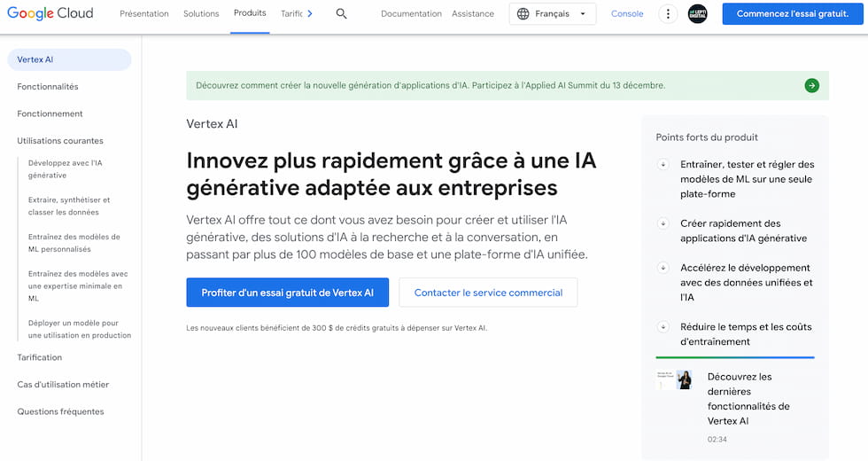868x461 pixels.
Task: Click 'Profiter d'un essai gratuit de Vertex AI'
Action: coord(287,293)
